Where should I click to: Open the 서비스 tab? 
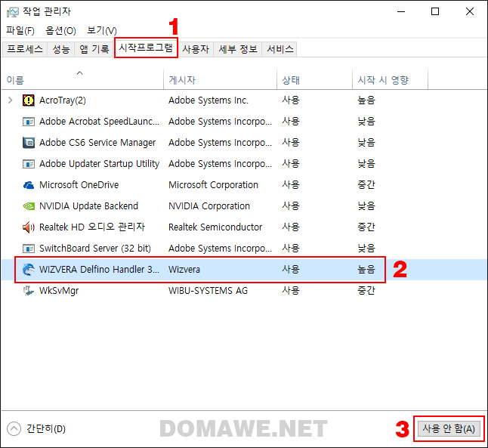point(280,49)
